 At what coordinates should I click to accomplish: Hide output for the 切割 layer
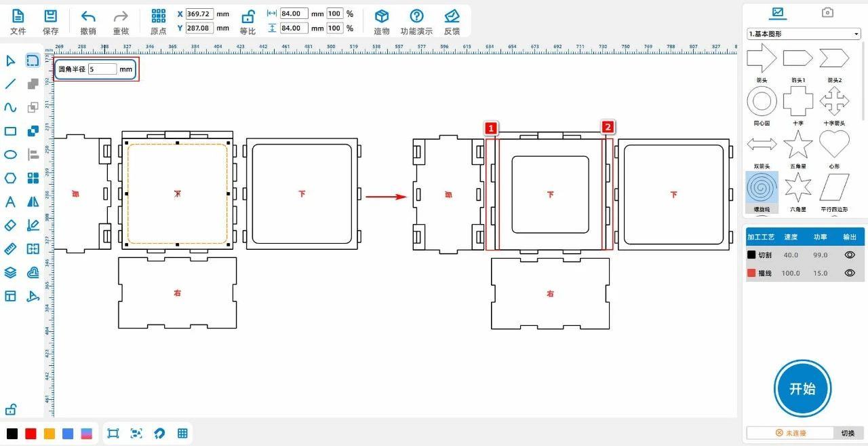coord(849,255)
